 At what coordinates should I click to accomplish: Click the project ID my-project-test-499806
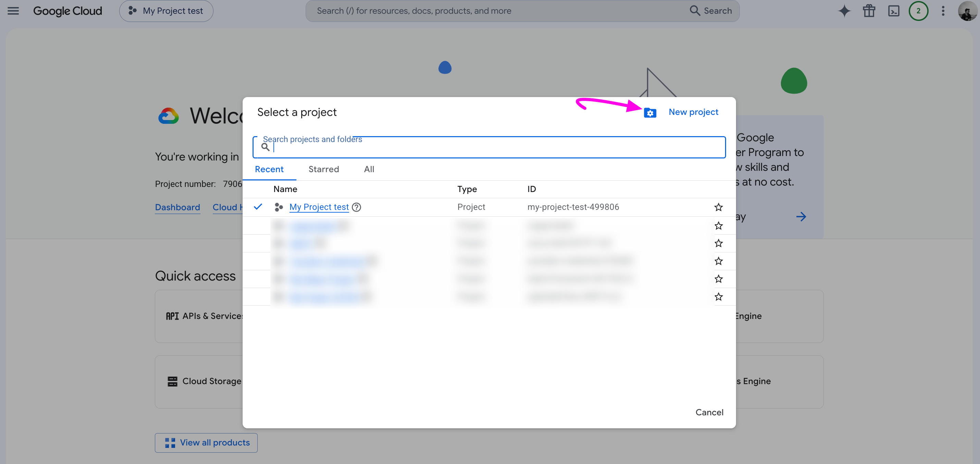point(573,207)
